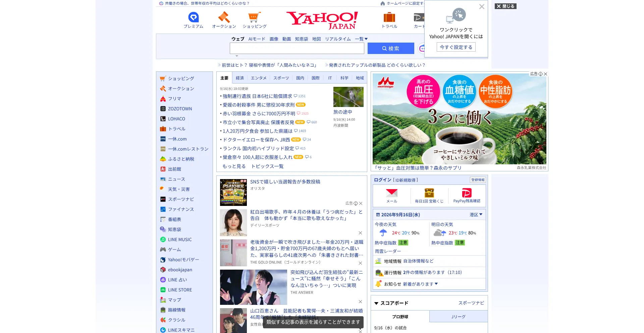644x333 pixels.
Task: Open the Travel suitcase icon in the header
Action: tap(389, 17)
